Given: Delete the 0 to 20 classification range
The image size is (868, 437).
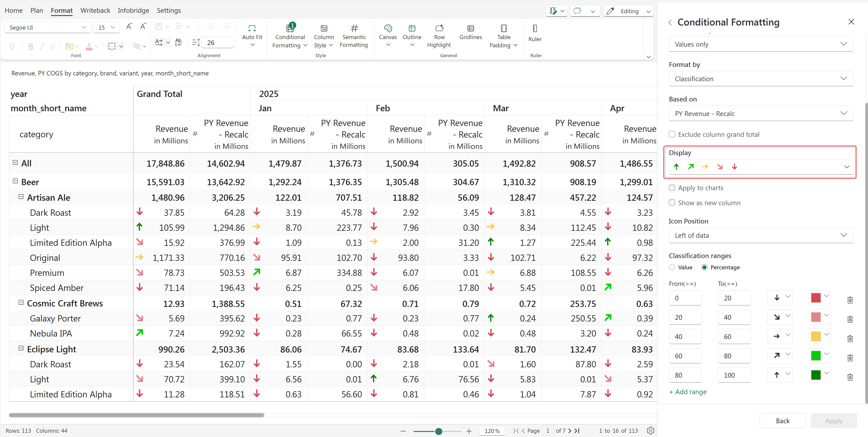Looking at the screenshot, I should click(849, 300).
